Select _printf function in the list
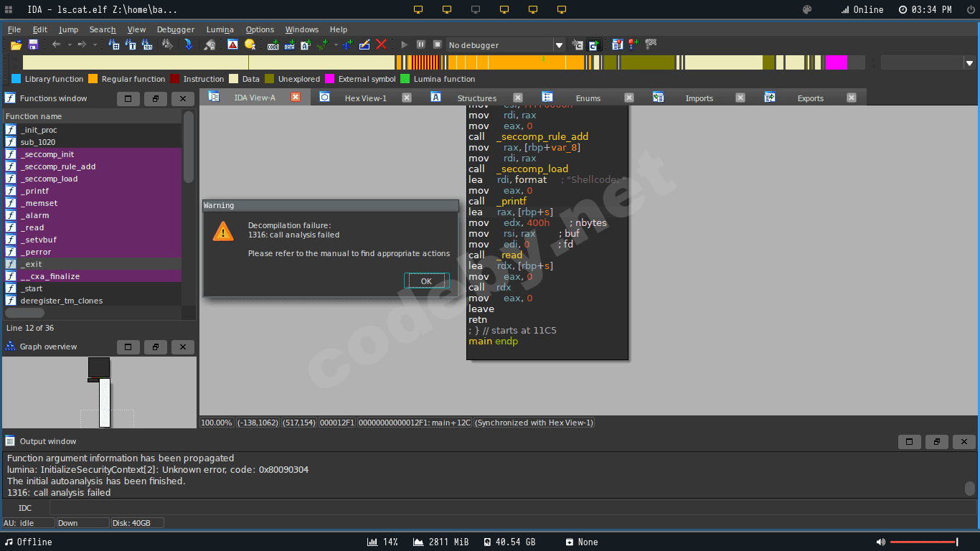The width and height of the screenshot is (980, 551). 92,191
